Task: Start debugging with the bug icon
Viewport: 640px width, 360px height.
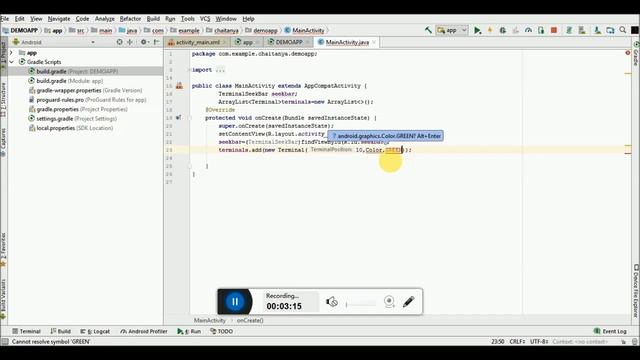Action: (502, 30)
